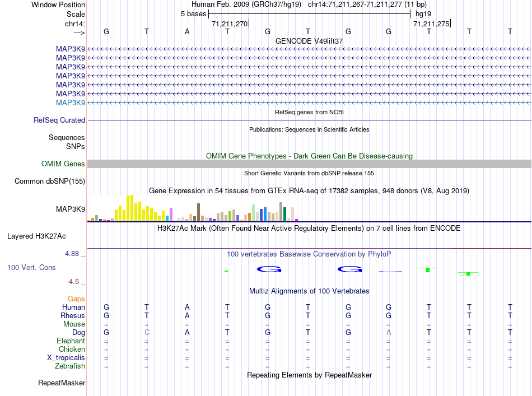Select the light-blue MAP3K9 transcript label
The height and width of the screenshot is (396, 532).
coord(71,103)
